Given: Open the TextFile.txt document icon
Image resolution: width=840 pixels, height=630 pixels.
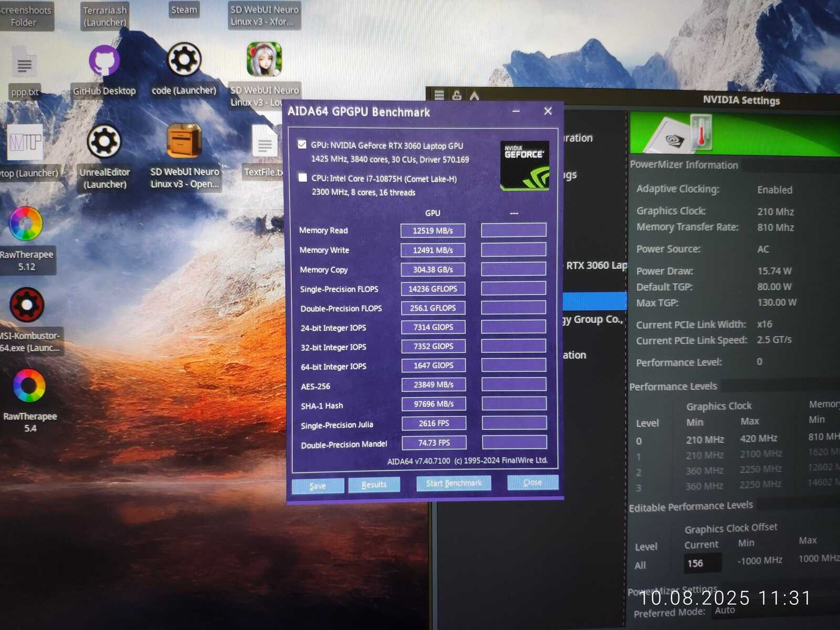Looking at the screenshot, I should (x=265, y=142).
